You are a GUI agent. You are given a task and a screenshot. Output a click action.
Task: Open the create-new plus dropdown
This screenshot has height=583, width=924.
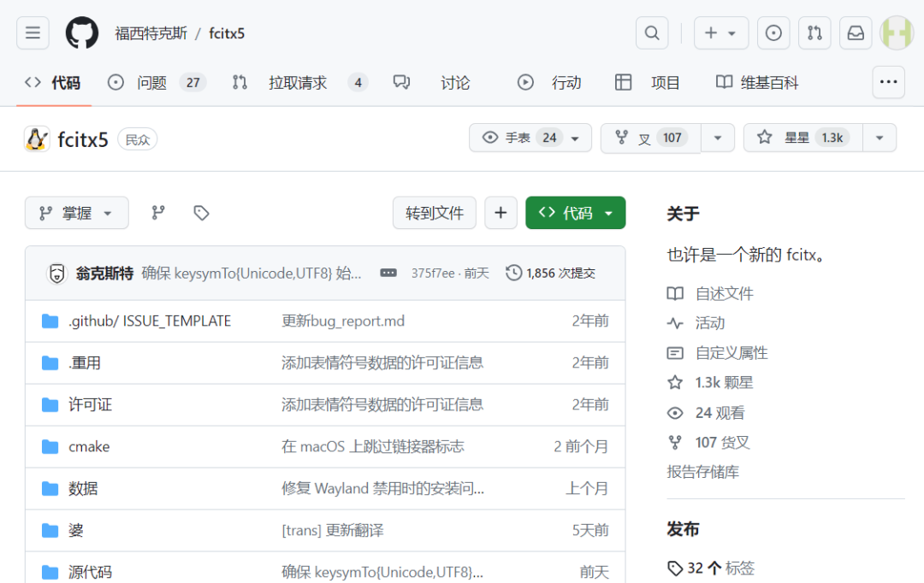(720, 33)
